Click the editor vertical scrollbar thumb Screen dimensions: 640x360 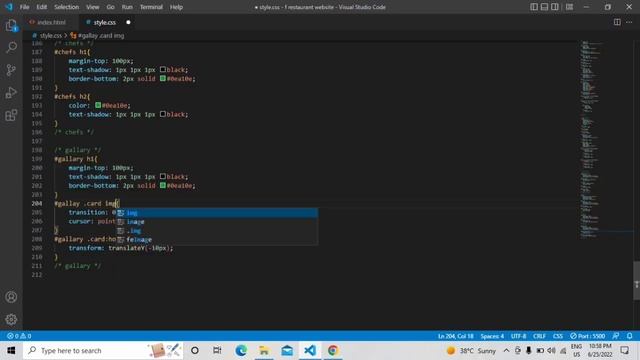[x=636, y=281]
